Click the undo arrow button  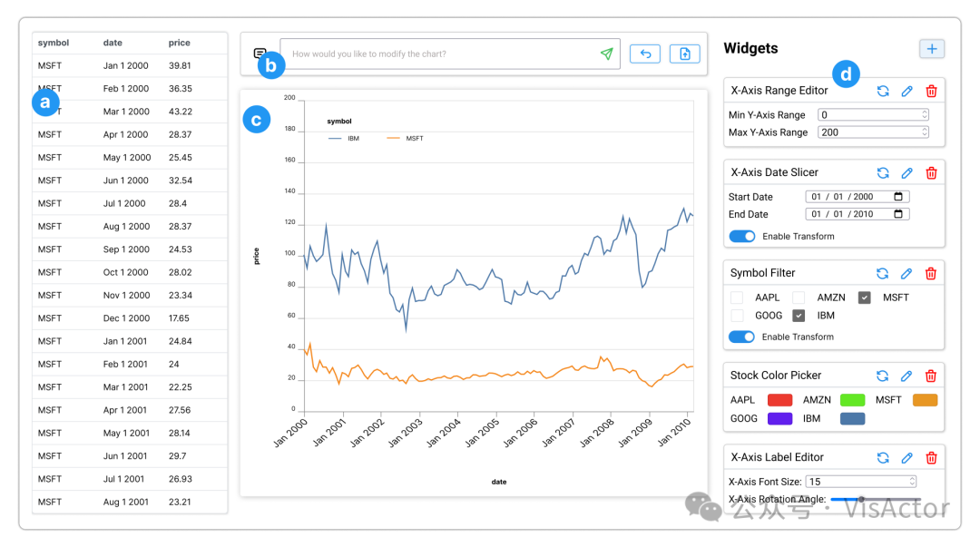coord(645,54)
